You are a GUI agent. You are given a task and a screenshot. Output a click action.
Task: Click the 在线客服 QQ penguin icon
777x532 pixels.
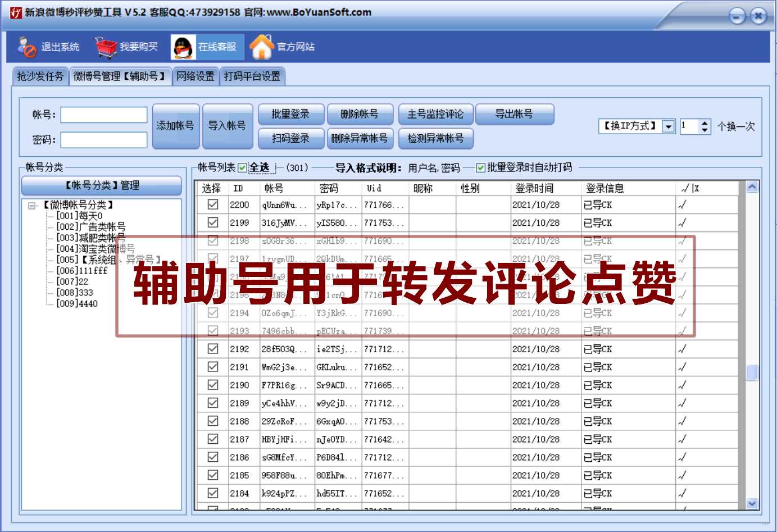(183, 48)
